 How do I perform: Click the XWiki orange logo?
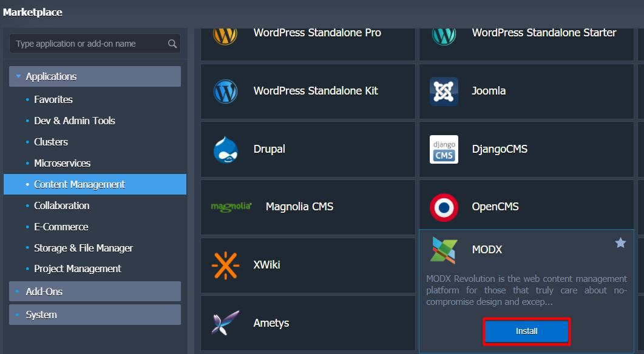tap(225, 265)
